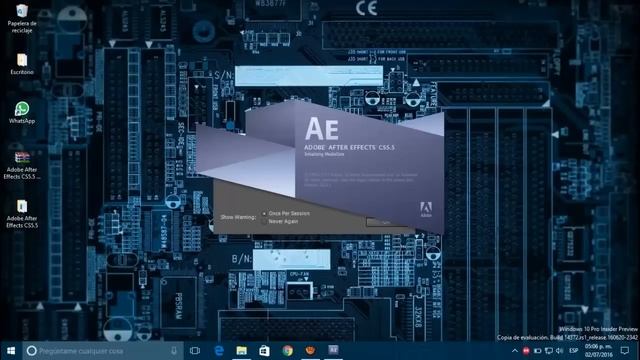Open Papelera de reciclaje desktop icon
640x360 pixels.
pyautogui.click(x=22, y=19)
